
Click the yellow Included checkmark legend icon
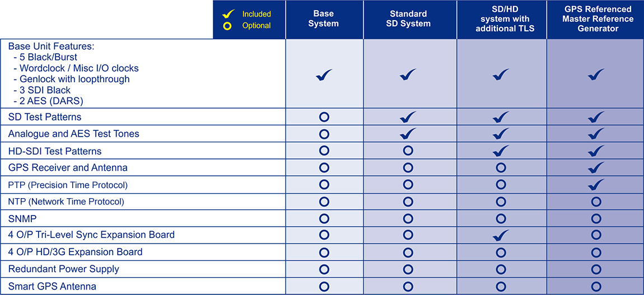click(x=228, y=13)
